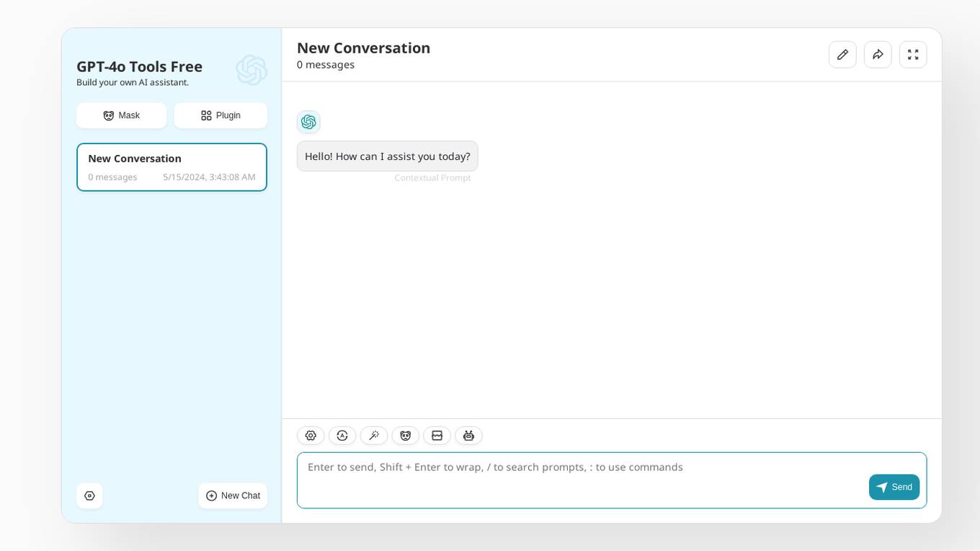Viewport: 980px width, 551px height.
Task: Click the pencil edit conversation title icon
Action: click(x=842, y=55)
